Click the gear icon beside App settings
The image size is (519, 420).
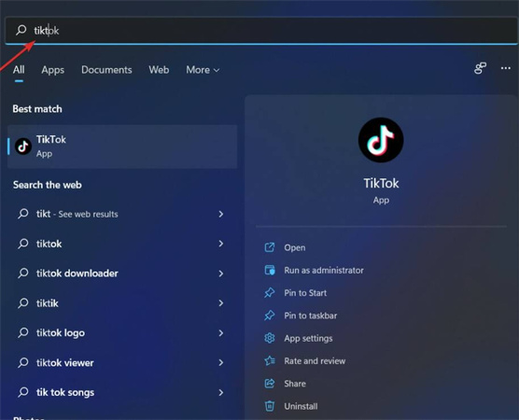coord(270,338)
